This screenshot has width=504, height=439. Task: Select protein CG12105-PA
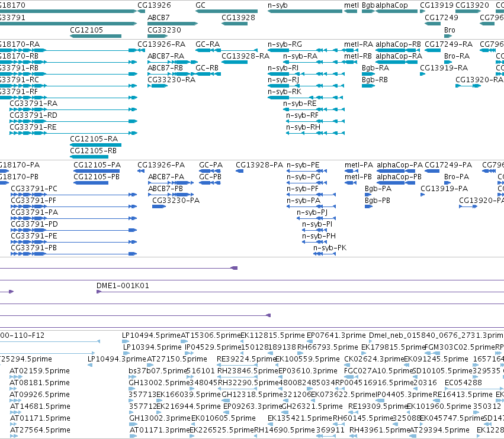tap(97, 165)
